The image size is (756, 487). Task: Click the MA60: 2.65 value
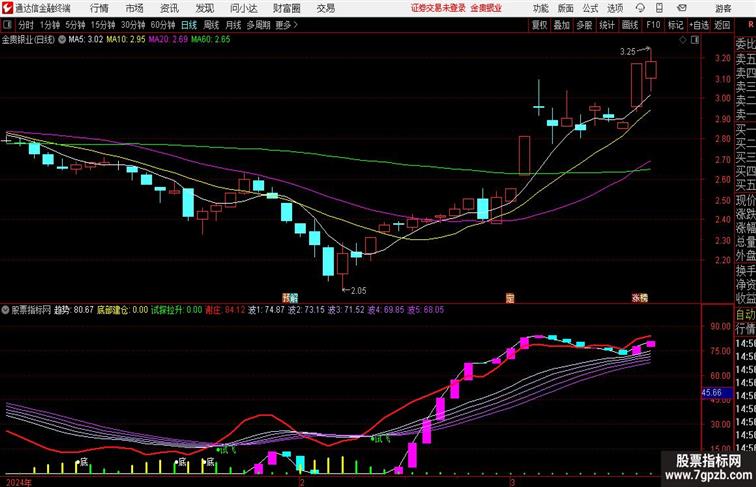pyautogui.click(x=211, y=40)
